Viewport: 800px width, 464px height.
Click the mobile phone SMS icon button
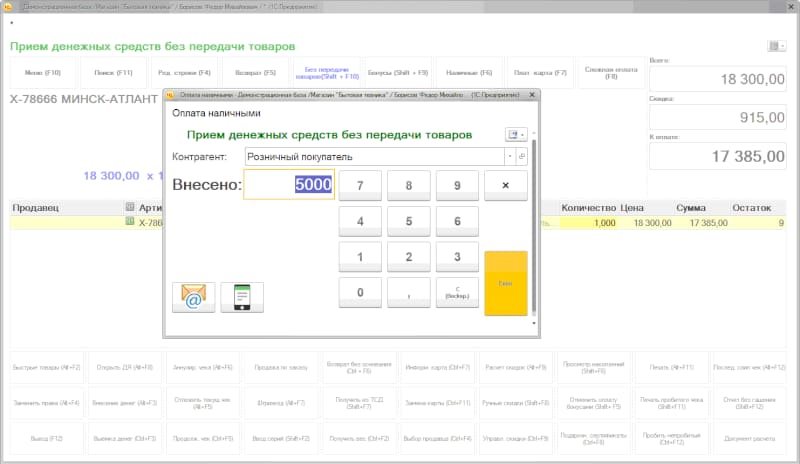(x=242, y=297)
